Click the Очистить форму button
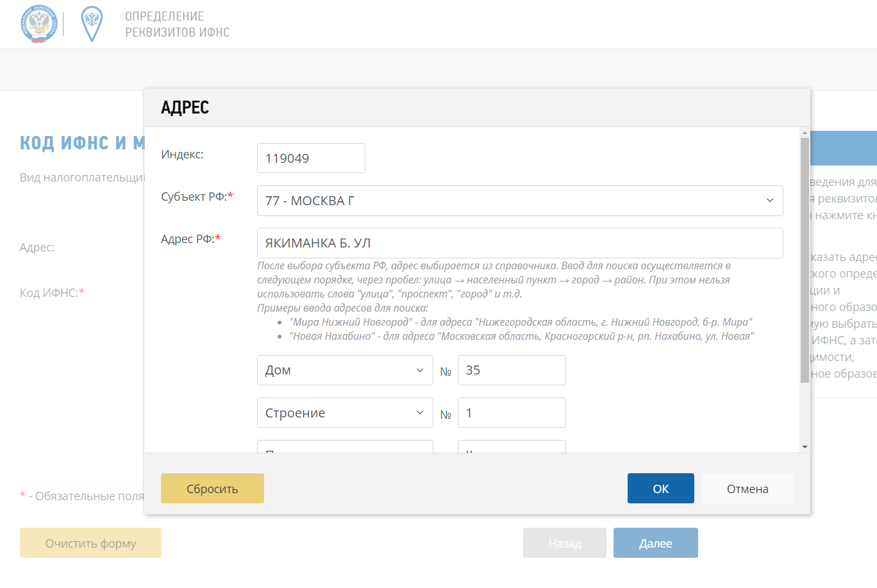The height and width of the screenshot is (588, 877). click(90, 543)
